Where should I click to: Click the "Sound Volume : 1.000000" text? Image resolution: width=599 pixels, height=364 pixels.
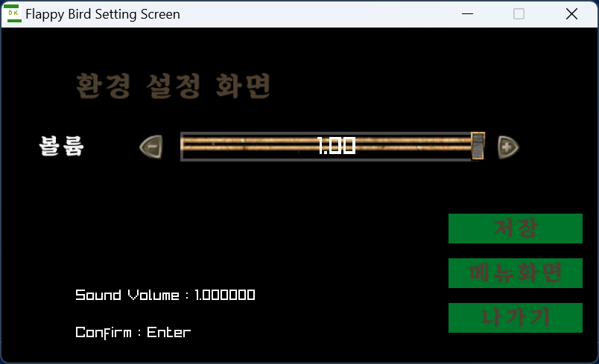[165, 295]
